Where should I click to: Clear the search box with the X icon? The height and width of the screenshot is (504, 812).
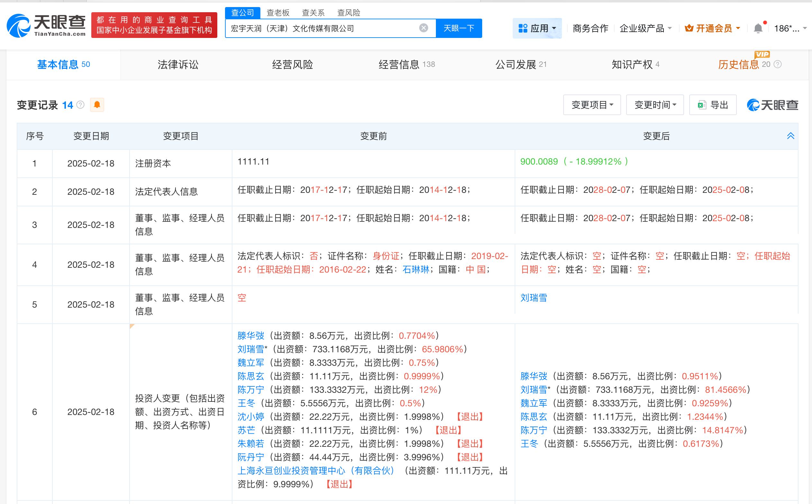423,28
